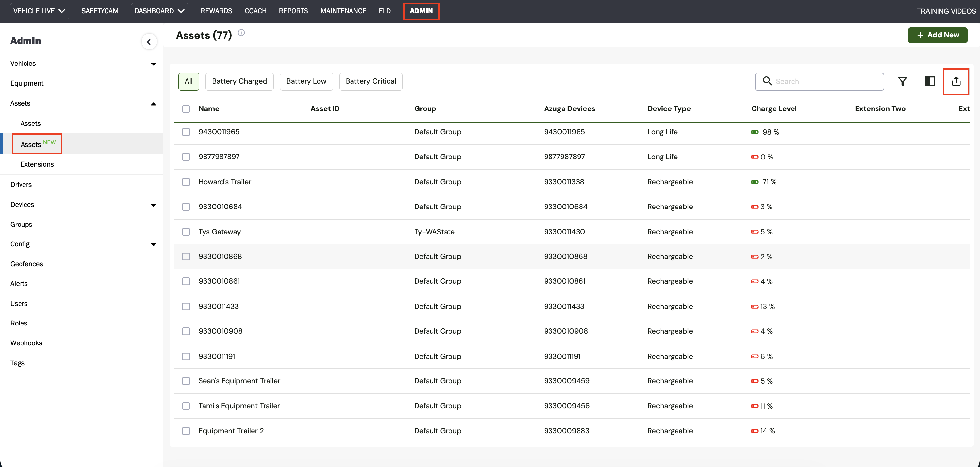Select the Battery Critical filter

(370, 81)
